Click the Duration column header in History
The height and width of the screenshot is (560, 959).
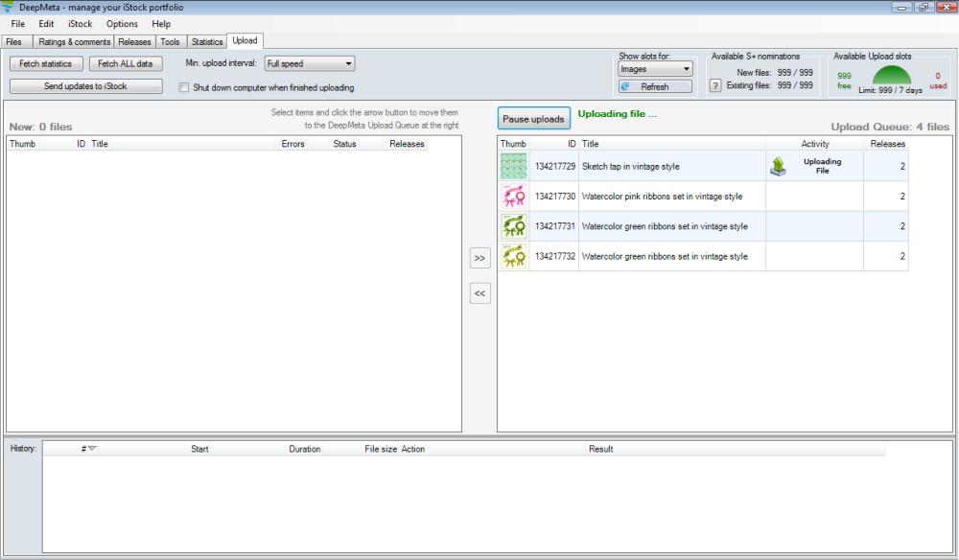point(305,449)
